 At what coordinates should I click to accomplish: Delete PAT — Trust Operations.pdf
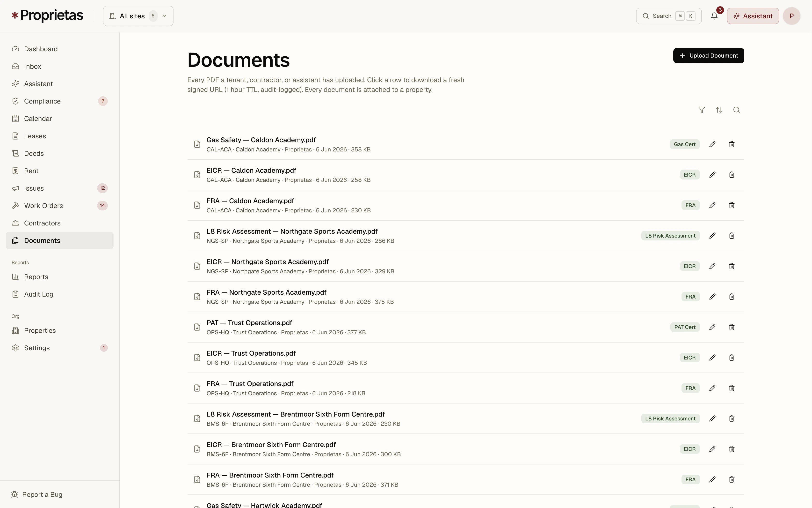(732, 327)
